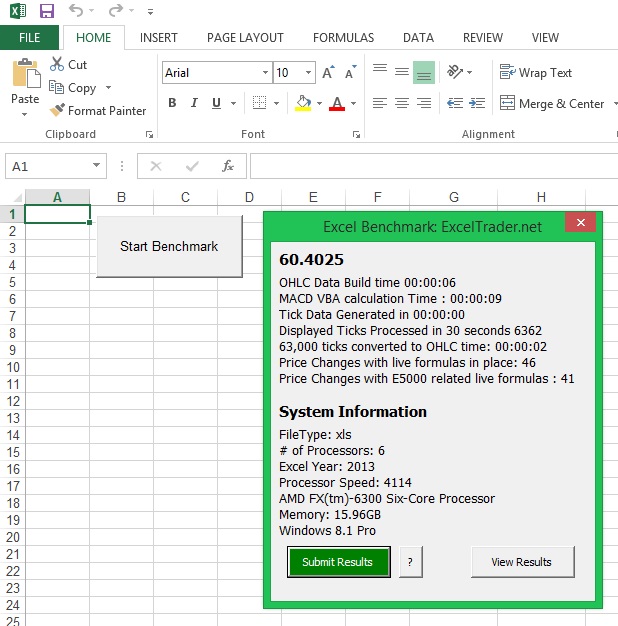Toggle Middle Align
Viewport: 618px width, 626px height.
click(402, 72)
